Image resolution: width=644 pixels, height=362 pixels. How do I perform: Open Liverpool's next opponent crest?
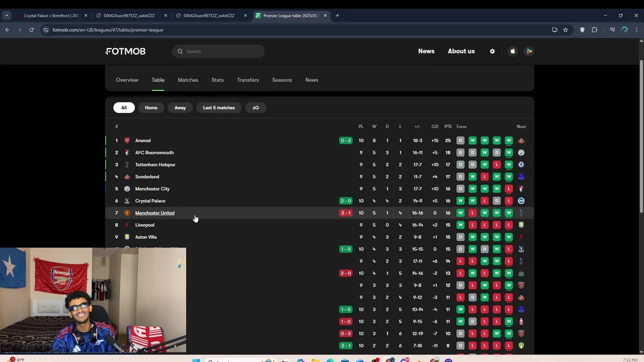point(521,225)
